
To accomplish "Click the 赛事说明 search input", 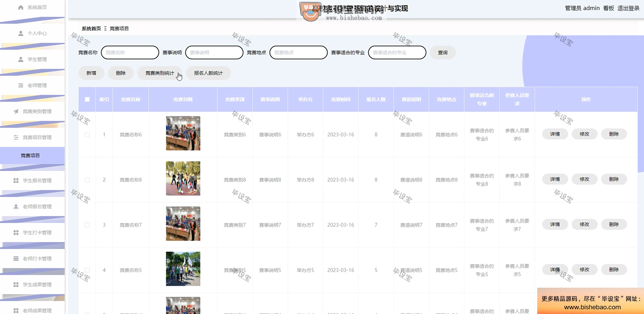I will point(214,52).
